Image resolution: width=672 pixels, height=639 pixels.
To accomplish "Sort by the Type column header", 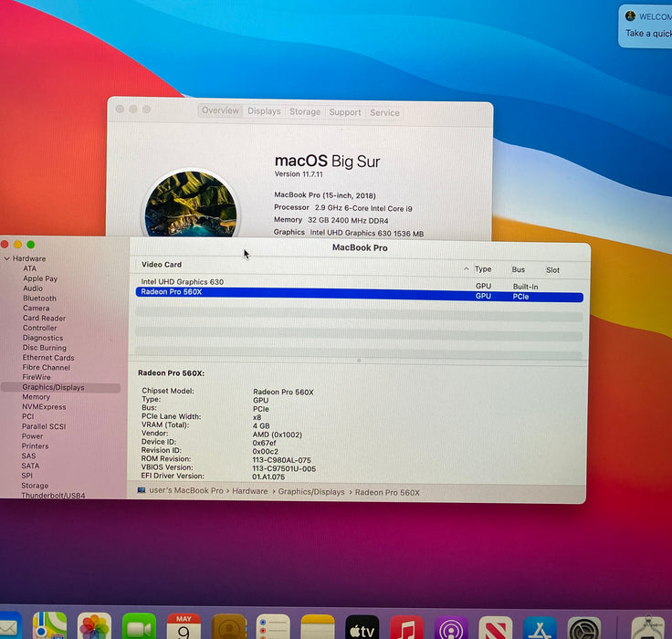I will 483,269.
